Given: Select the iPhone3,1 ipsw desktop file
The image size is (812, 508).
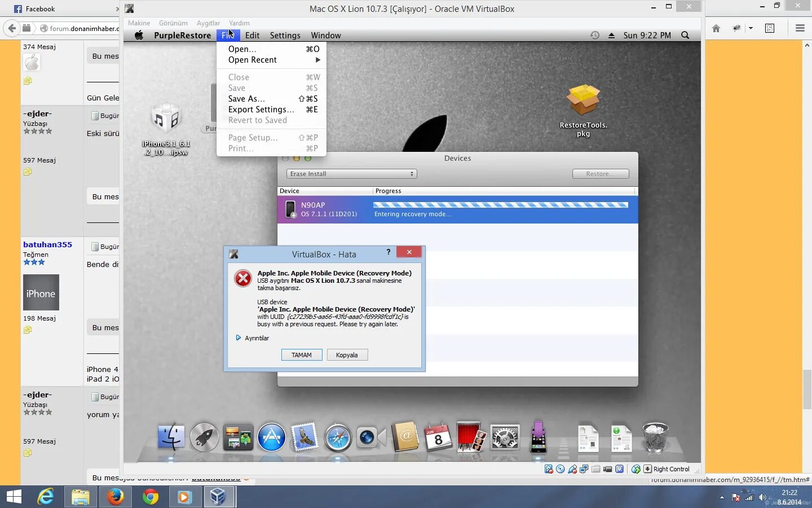Looking at the screenshot, I should click(x=166, y=130).
